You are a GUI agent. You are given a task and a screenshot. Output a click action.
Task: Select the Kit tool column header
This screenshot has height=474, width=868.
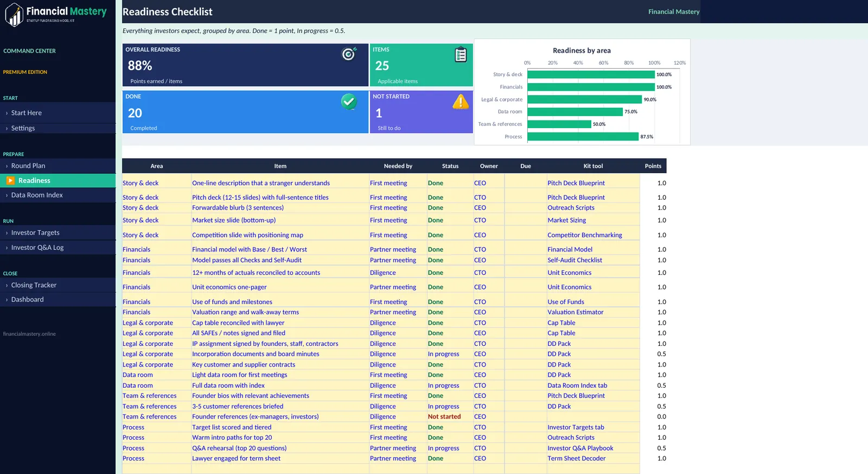[593, 166]
